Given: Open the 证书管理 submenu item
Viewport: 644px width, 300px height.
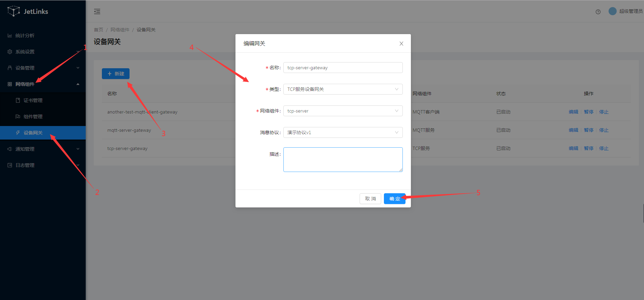Looking at the screenshot, I should point(33,100).
